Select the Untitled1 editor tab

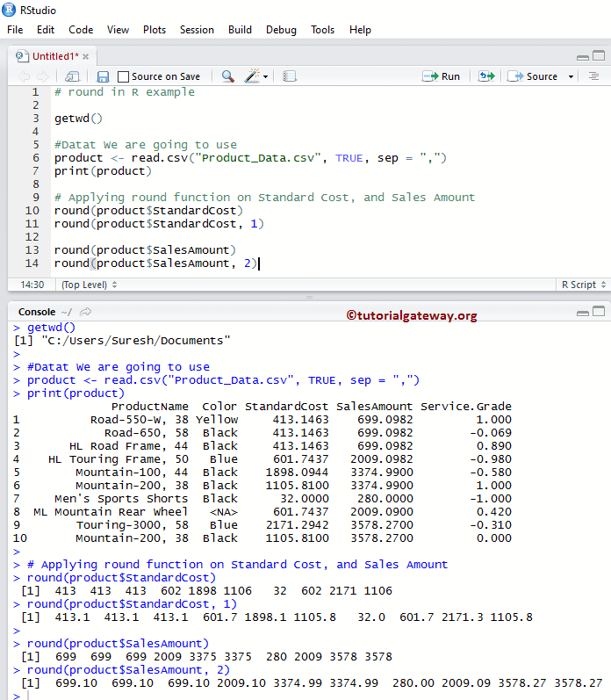(53, 57)
